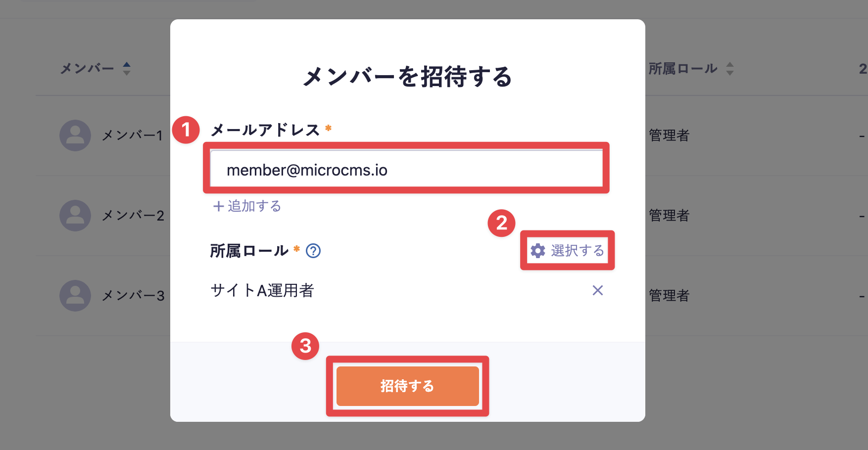Toggle descending sort on 所属ロール column
This screenshot has height=450, width=868.
729,72
